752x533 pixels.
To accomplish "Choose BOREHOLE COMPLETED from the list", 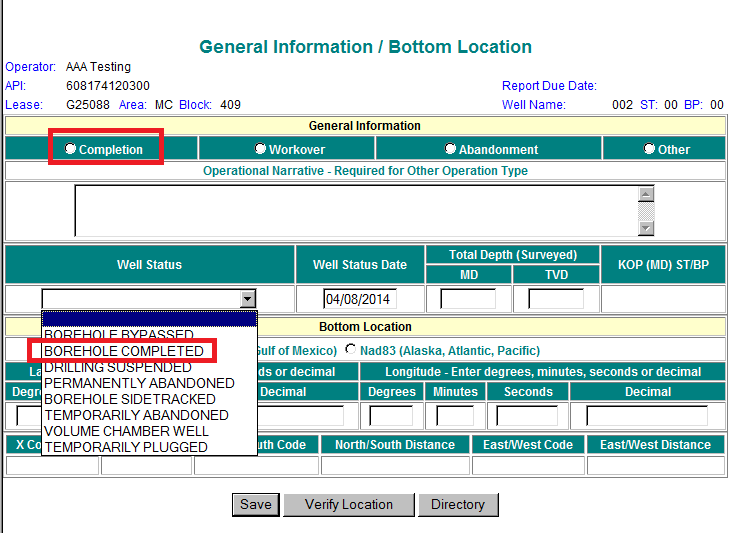I will [124, 351].
